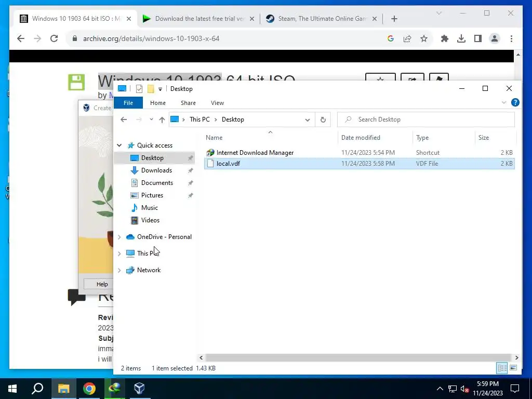Expand Network tree node
532x399 pixels.
[x=119, y=270]
